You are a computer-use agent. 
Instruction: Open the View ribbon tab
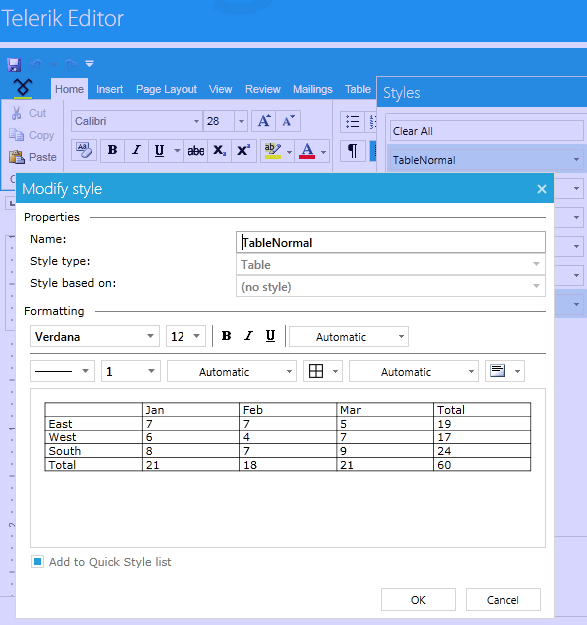[x=220, y=89]
